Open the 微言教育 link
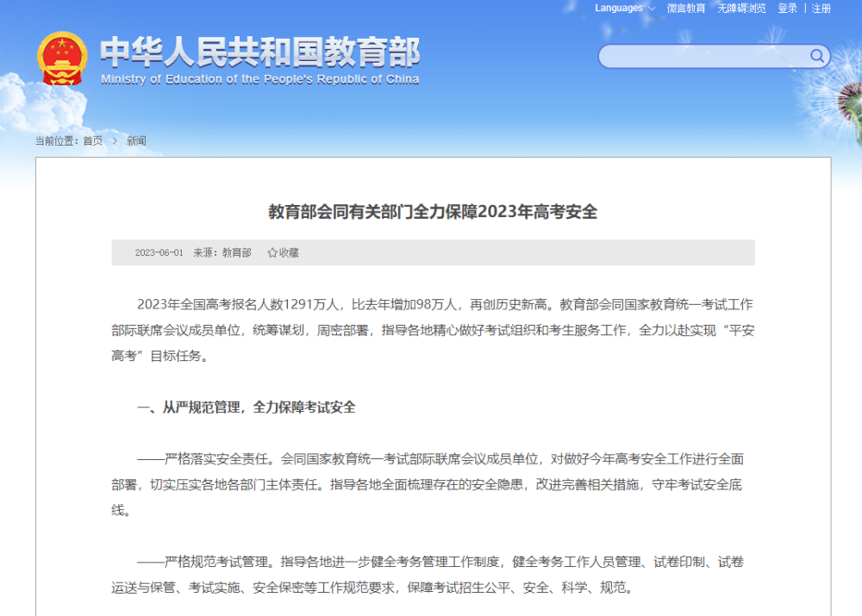862x616 pixels. coord(685,9)
